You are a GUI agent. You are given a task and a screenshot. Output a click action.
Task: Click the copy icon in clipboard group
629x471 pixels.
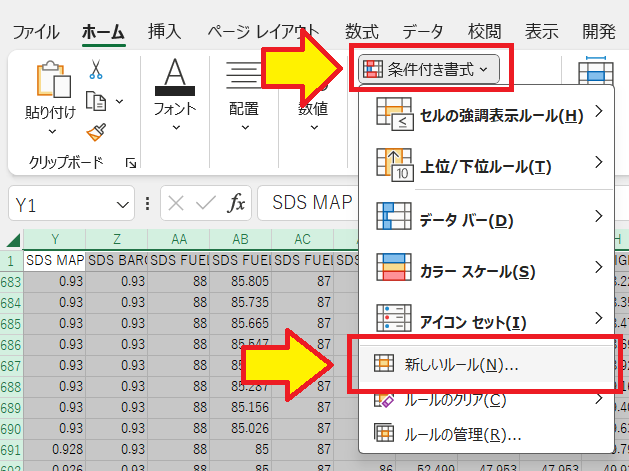[97, 101]
